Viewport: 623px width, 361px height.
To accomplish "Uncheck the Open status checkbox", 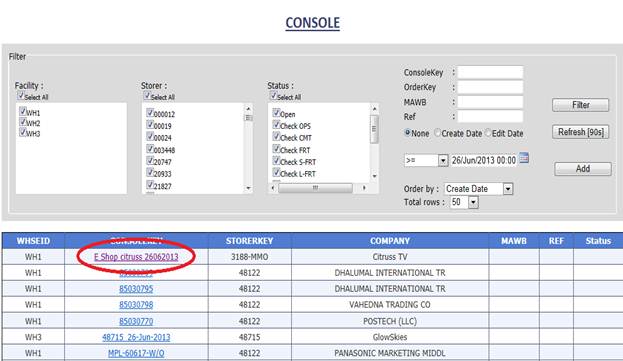I will (276, 113).
